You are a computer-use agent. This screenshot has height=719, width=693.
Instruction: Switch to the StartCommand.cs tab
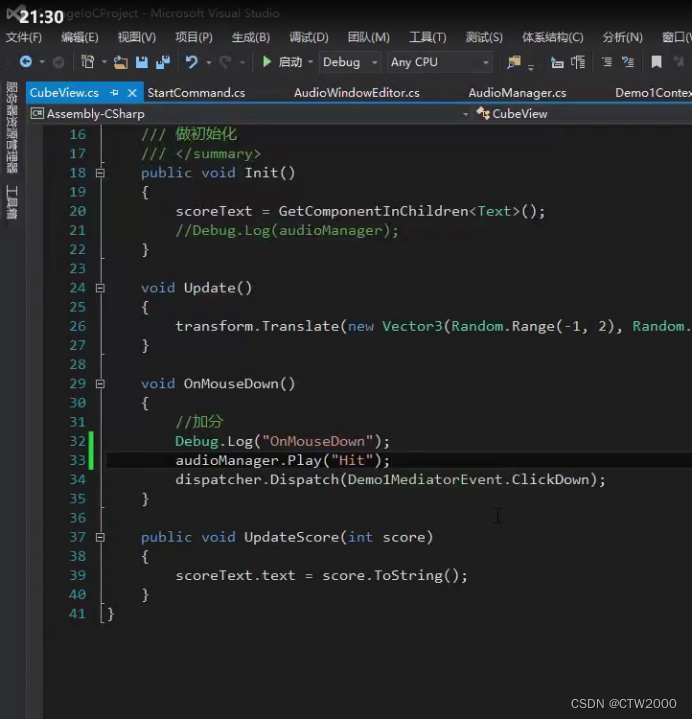(196, 93)
